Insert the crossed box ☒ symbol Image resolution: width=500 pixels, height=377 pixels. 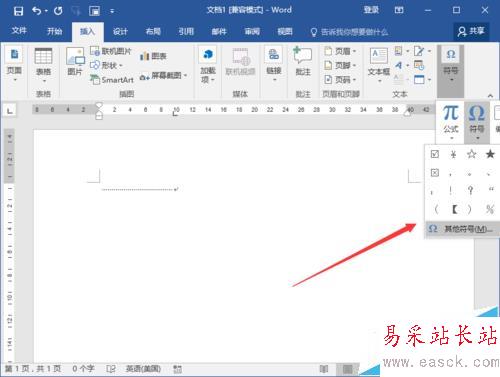tap(435, 173)
